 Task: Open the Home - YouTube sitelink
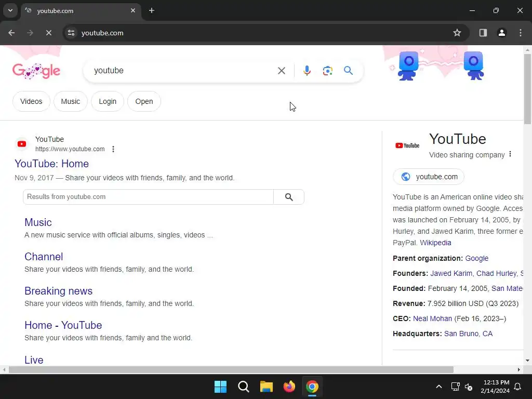tap(63, 325)
